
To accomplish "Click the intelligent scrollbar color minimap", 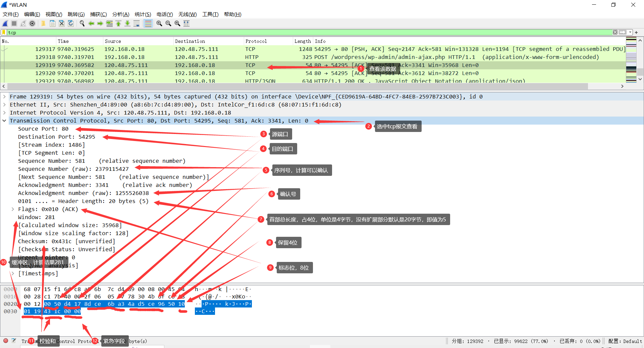I will coord(631,60).
